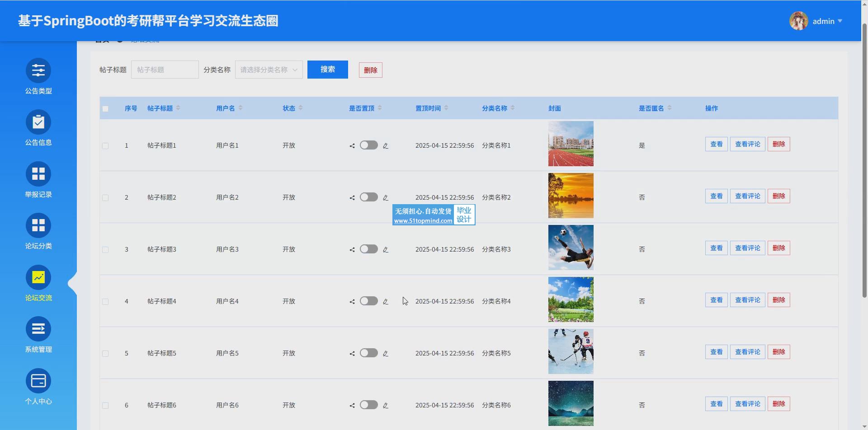Tick the checkbox for row 帖子标题4
The image size is (868, 430).
point(105,302)
